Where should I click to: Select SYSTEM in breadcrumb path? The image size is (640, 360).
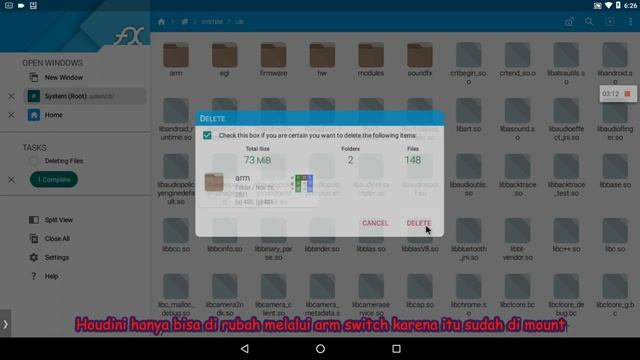coord(212,22)
